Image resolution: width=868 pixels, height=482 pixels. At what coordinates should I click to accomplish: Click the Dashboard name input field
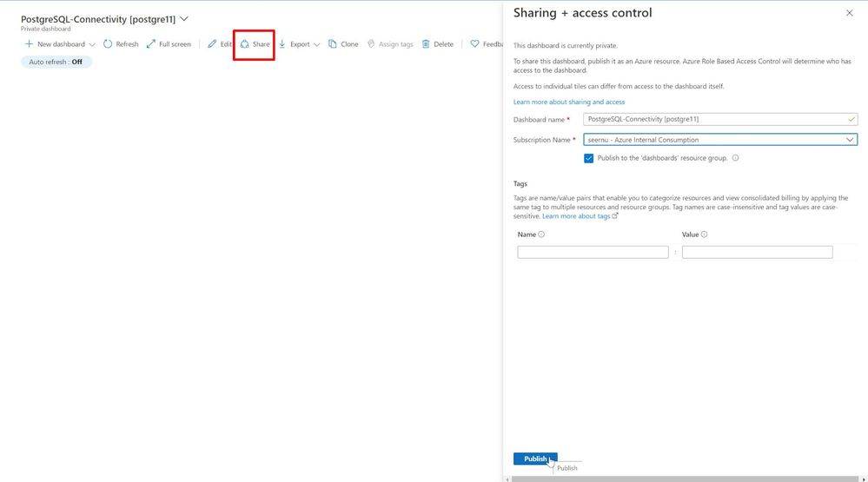[x=720, y=119]
